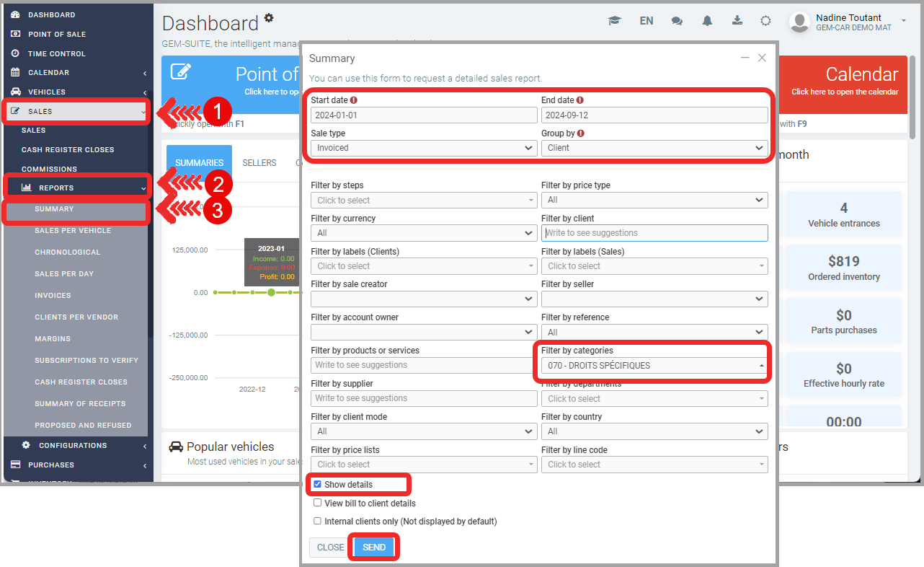Click the Filter by client input field

654,233
